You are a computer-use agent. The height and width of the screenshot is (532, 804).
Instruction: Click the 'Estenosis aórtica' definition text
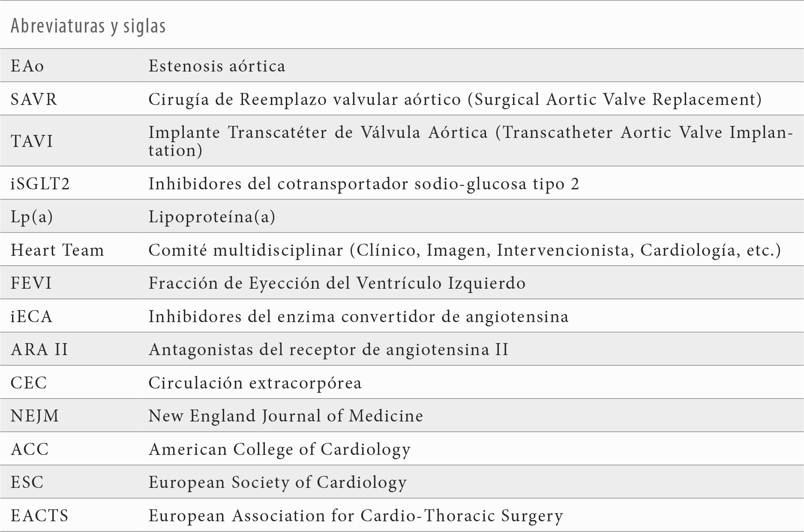(x=217, y=66)
